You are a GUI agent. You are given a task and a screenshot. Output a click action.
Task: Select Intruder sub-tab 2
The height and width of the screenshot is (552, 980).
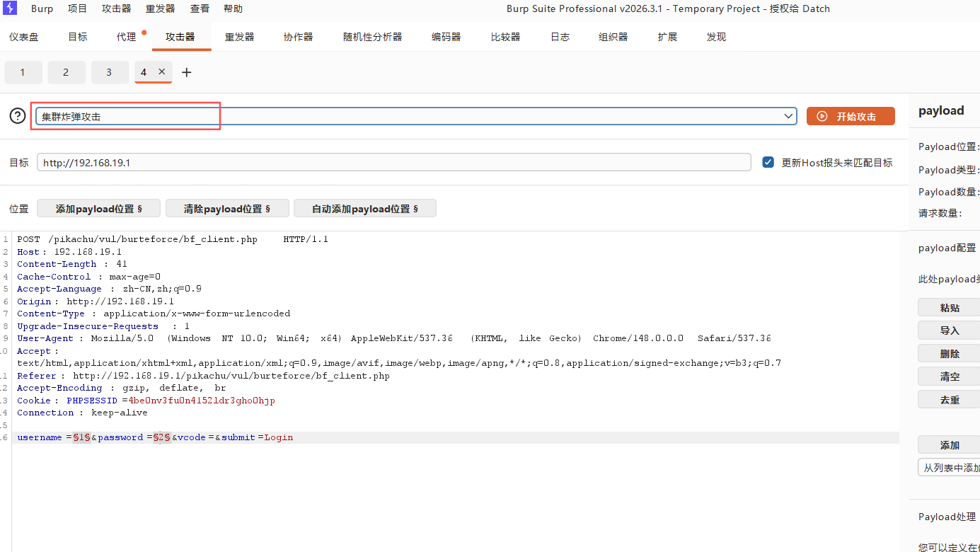coord(66,72)
